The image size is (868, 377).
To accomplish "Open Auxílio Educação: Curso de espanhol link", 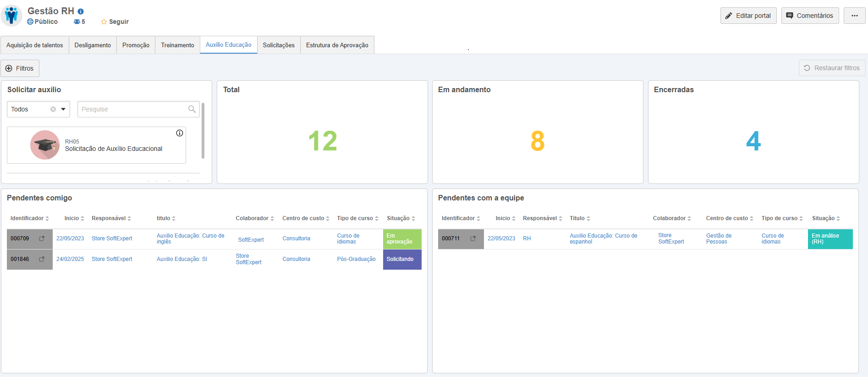I will click(603, 238).
